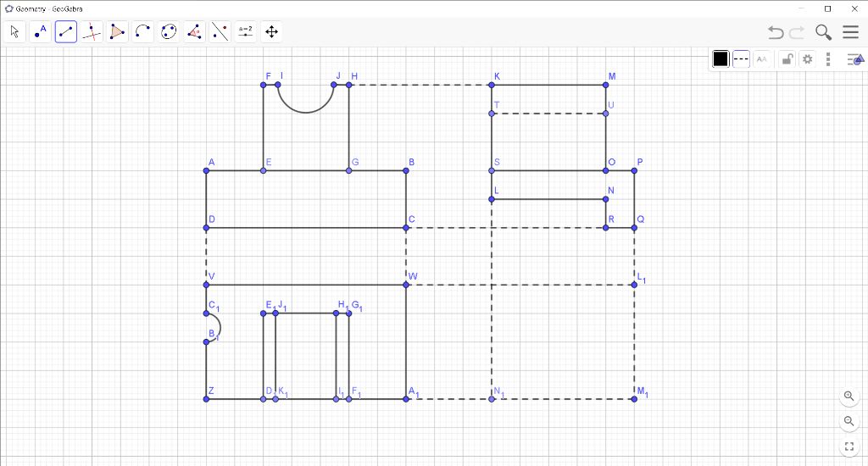Viewport: 868px width, 466px height.
Task: Zoom in with the plus magnifier
Action: (849, 397)
